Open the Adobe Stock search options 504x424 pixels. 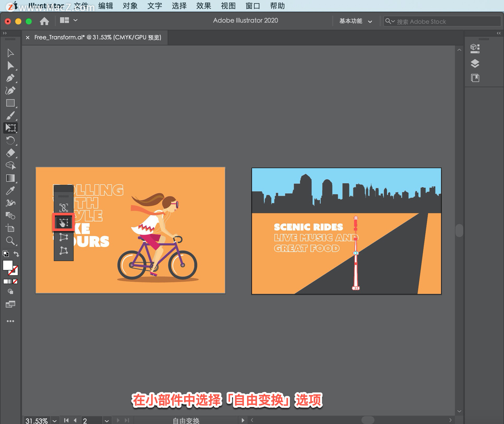coord(390,21)
